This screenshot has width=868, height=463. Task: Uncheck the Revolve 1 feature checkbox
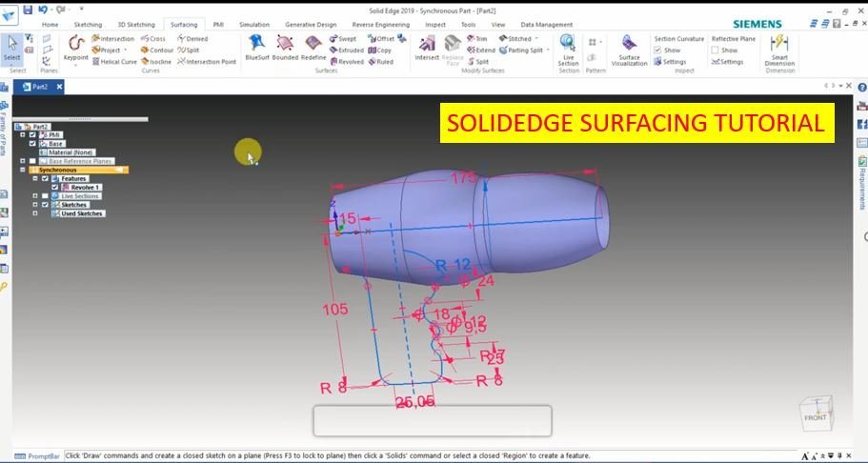click(54, 188)
